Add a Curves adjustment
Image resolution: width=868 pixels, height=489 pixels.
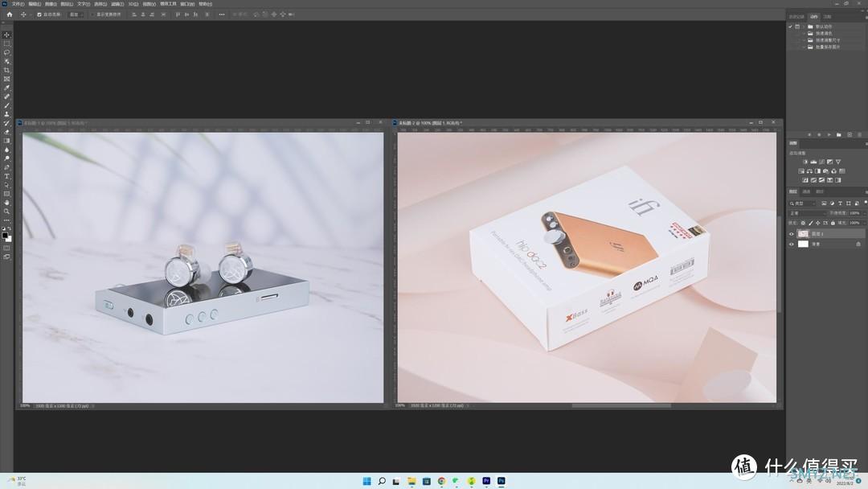821,162
